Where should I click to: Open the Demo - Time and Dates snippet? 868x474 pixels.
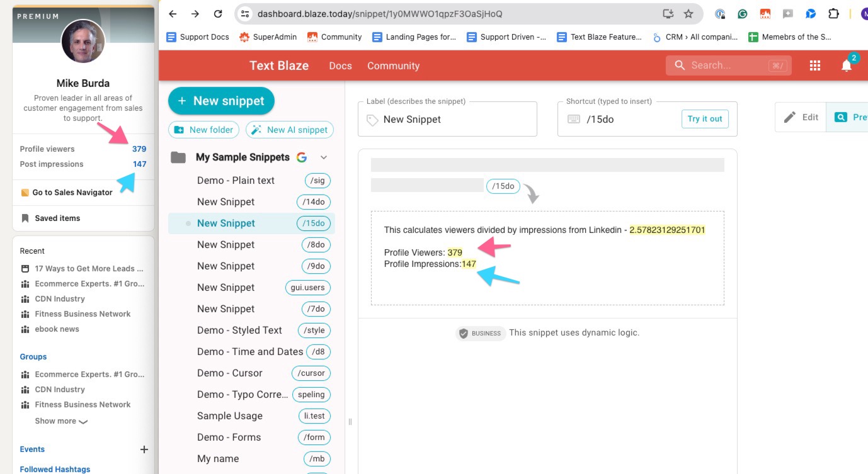pos(251,352)
